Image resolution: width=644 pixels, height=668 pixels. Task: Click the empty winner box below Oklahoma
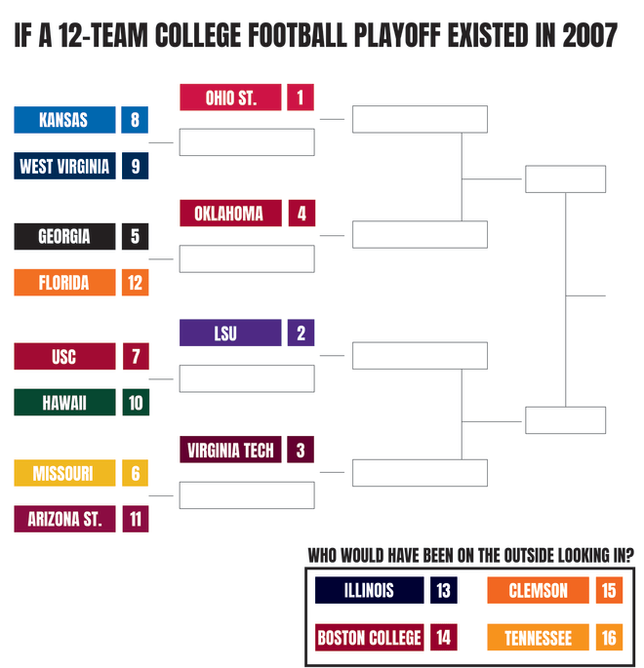click(247, 258)
